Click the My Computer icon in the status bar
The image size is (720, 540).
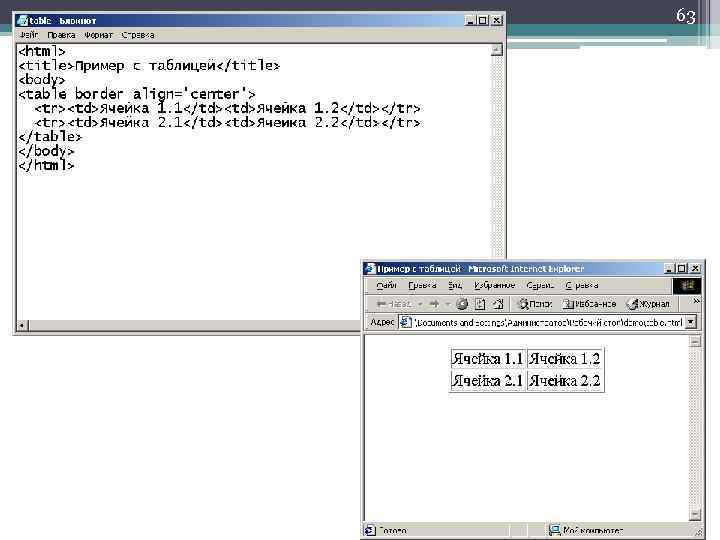tap(555, 530)
